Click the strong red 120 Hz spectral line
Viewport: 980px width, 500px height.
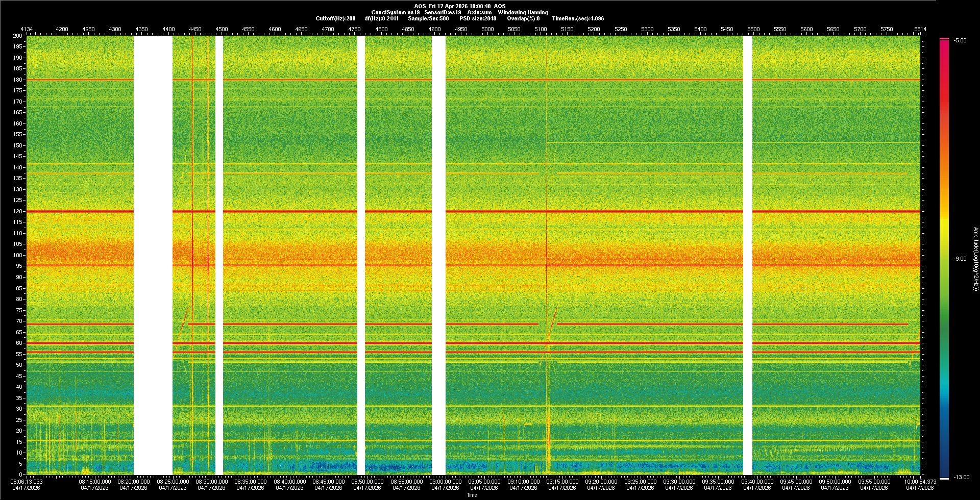[x=306, y=211]
